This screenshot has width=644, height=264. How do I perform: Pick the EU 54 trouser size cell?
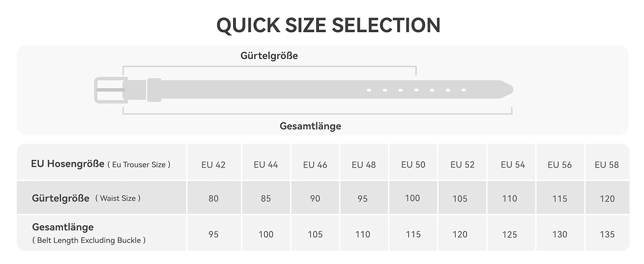[x=512, y=165]
